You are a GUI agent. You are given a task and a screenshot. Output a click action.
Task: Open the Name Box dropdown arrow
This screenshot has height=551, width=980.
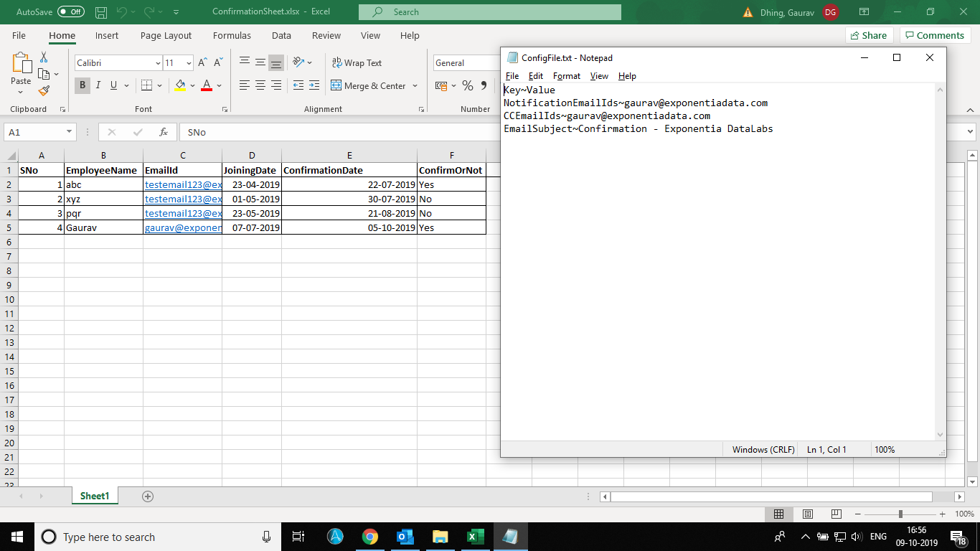click(69, 132)
